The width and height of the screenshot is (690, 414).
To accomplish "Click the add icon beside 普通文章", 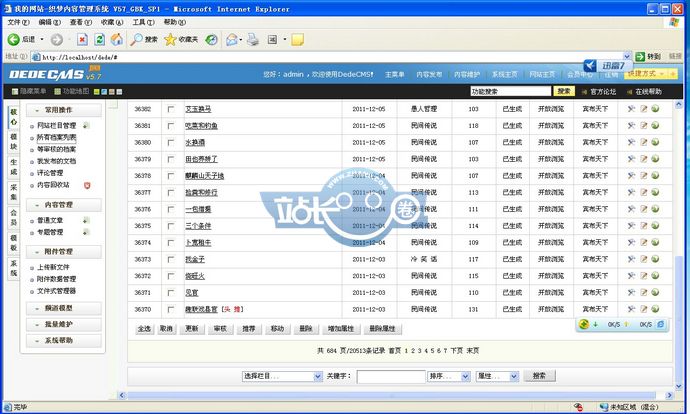I will coord(86,220).
